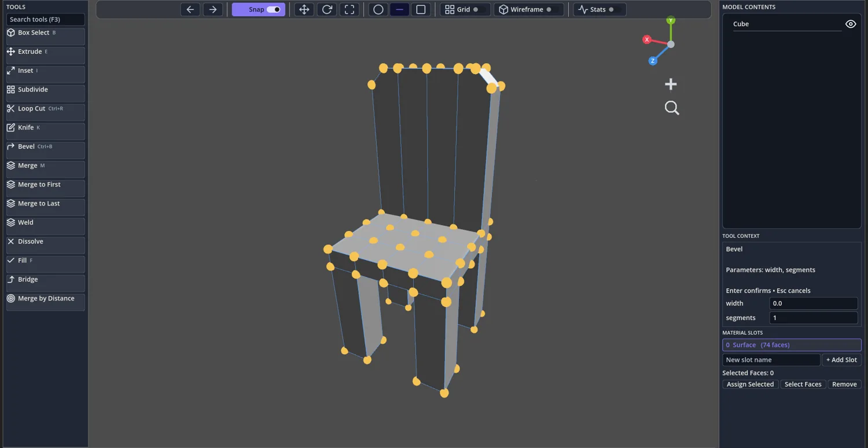Select the Subdivide tool

[46, 93]
